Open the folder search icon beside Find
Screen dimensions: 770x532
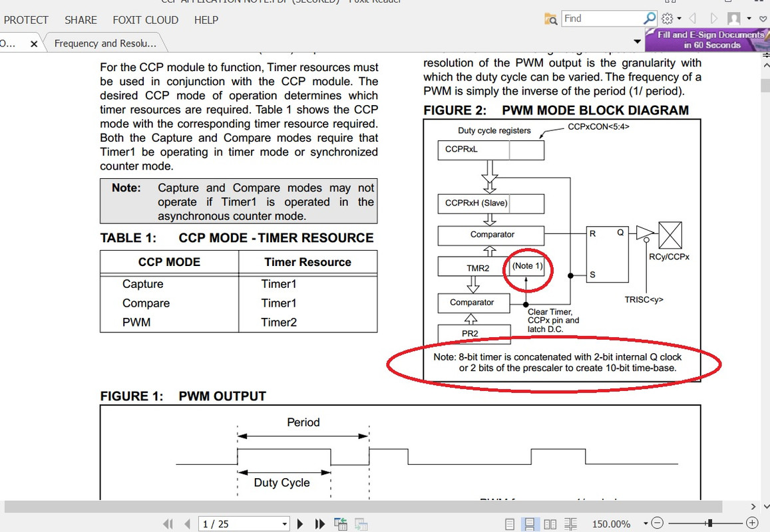[x=550, y=19]
